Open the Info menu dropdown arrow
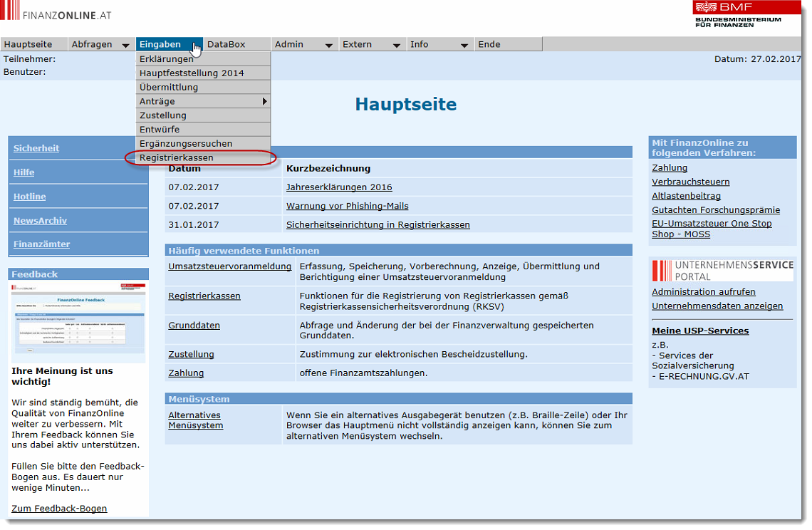The image size is (812, 530). (464, 45)
